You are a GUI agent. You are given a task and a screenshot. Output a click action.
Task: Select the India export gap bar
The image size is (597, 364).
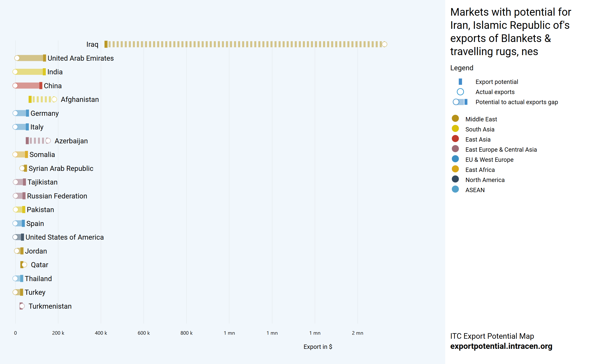point(29,72)
